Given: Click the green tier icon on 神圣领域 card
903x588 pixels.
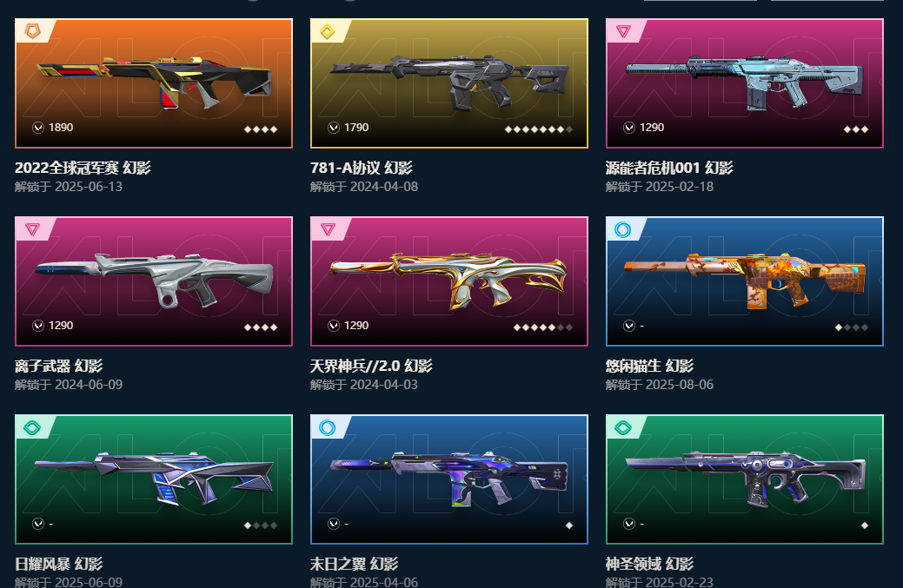Looking at the screenshot, I should (x=623, y=427).
